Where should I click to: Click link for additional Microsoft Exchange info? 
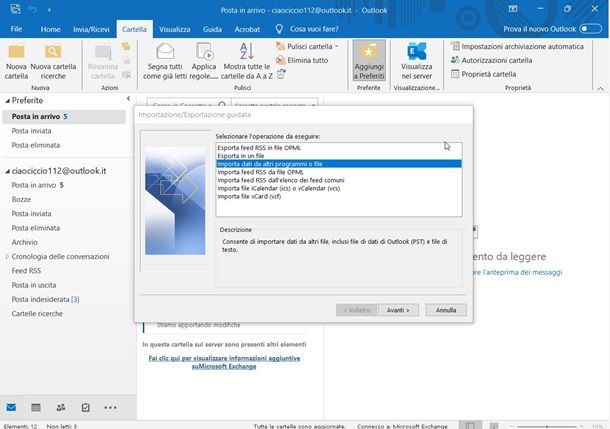224,362
